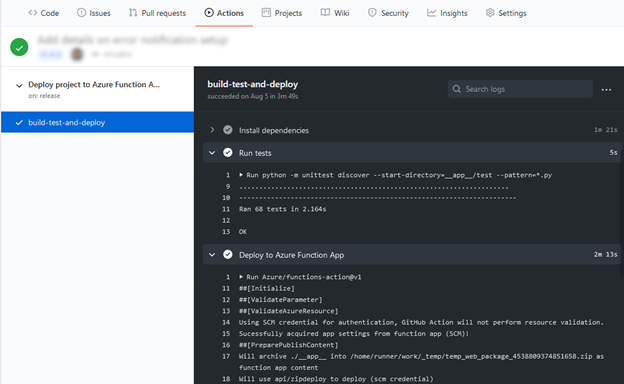Click the Run tests success check icon
624x384 pixels.
click(228, 152)
